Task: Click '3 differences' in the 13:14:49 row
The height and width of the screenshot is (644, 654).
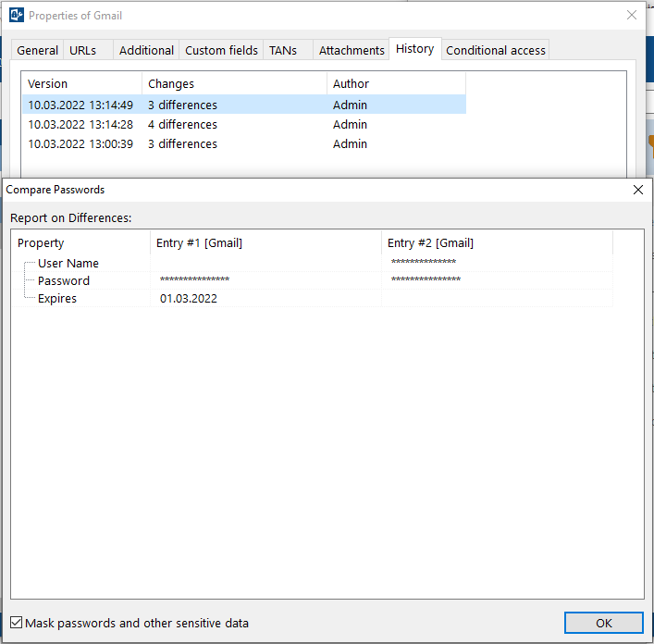Action: [182, 105]
